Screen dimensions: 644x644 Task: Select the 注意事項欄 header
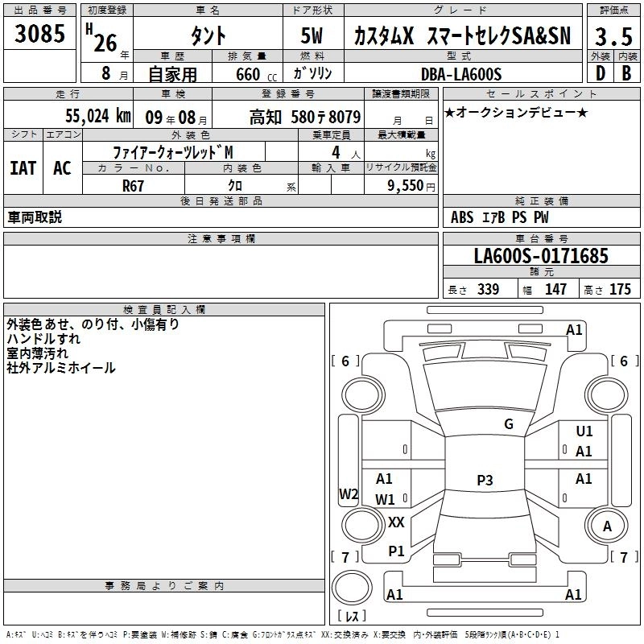point(221,238)
